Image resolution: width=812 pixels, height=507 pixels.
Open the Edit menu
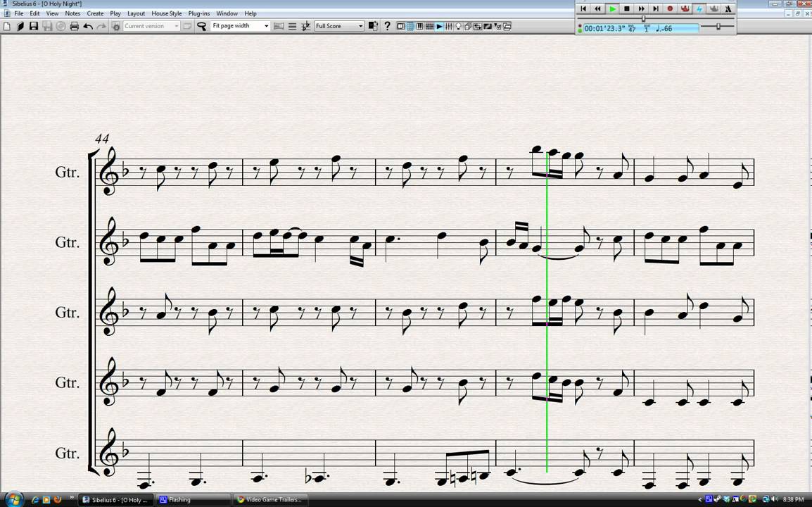point(34,13)
